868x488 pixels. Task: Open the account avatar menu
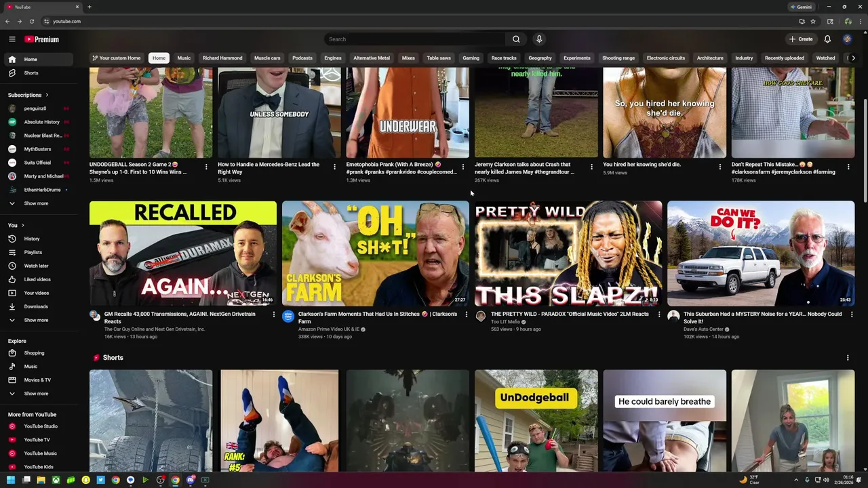point(847,39)
